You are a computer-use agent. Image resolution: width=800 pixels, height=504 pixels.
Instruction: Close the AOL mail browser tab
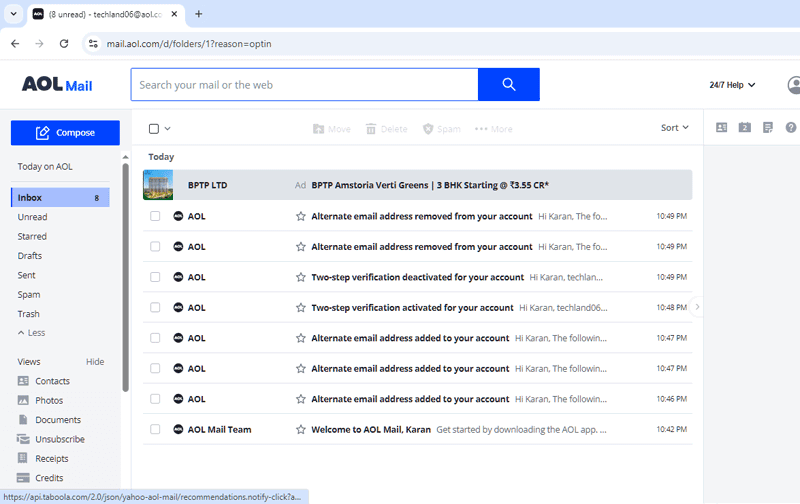click(174, 14)
